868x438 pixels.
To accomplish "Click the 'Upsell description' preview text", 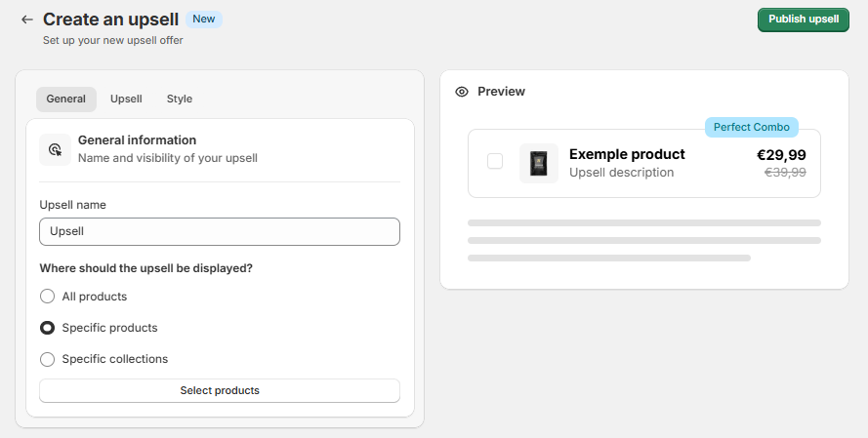I will tap(621, 173).
